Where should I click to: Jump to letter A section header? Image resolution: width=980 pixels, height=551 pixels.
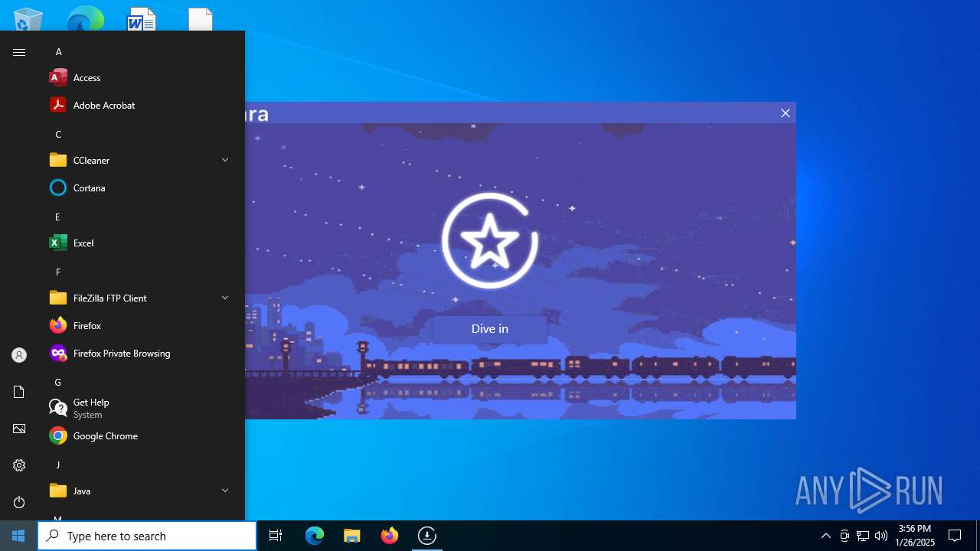click(58, 52)
